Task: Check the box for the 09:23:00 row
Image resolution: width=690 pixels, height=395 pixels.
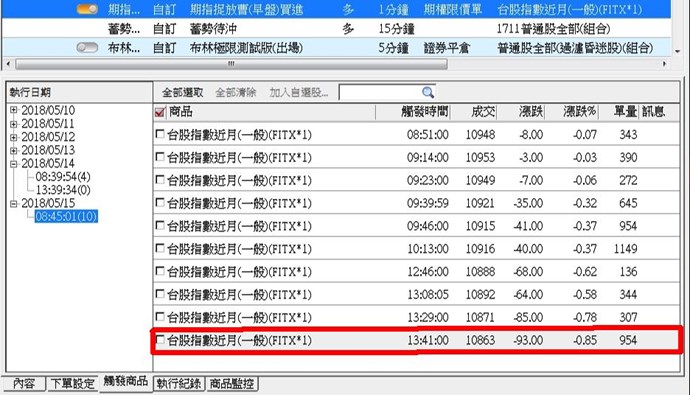Action: (x=160, y=180)
